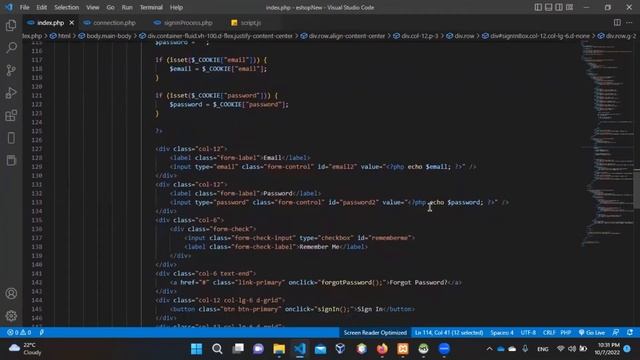Open the Accounts menu icon
This screenshot has width=640, height=360.
(x=11, y=293)
